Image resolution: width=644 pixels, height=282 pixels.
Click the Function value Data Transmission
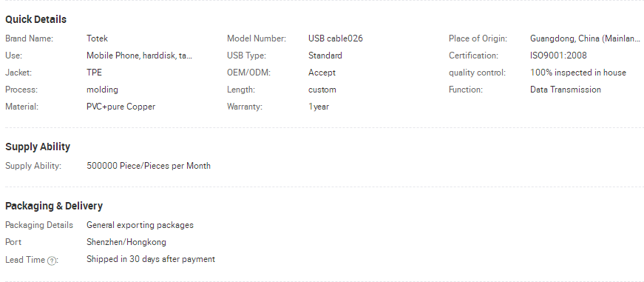coord(566,90)
